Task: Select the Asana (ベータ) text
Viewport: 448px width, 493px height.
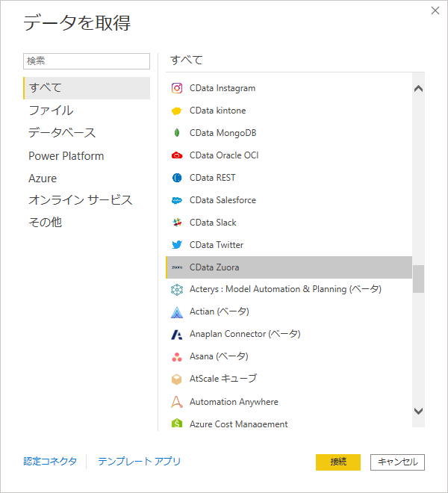Action: [x=219, y=356]
